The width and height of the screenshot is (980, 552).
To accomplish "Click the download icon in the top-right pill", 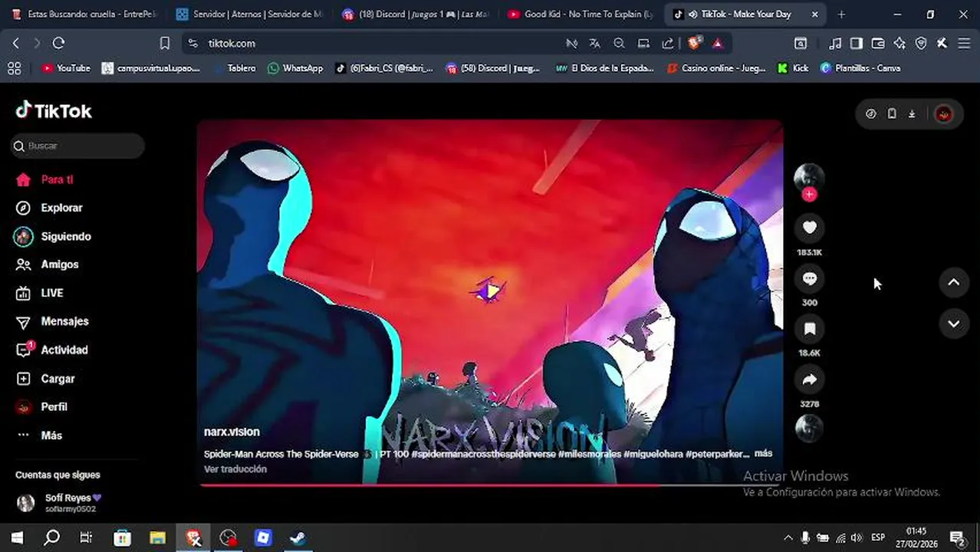I will (x=912, y=114).
